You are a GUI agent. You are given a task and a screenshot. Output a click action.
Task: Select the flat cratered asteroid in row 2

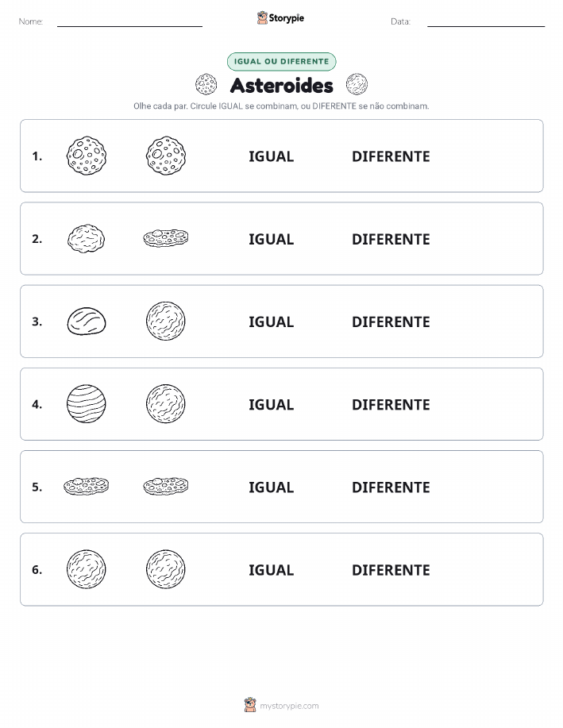(166, 238)
